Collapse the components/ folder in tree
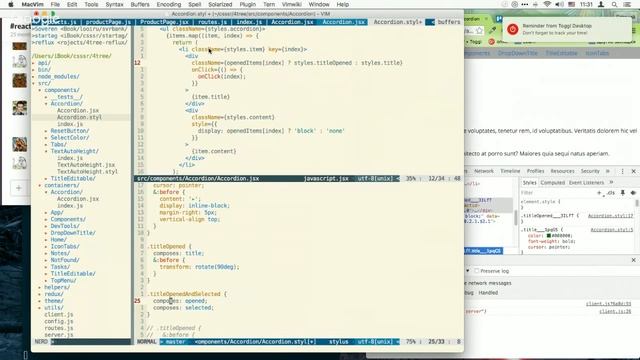This screenshot has height=360, width=640. click(x=40, y=90)
